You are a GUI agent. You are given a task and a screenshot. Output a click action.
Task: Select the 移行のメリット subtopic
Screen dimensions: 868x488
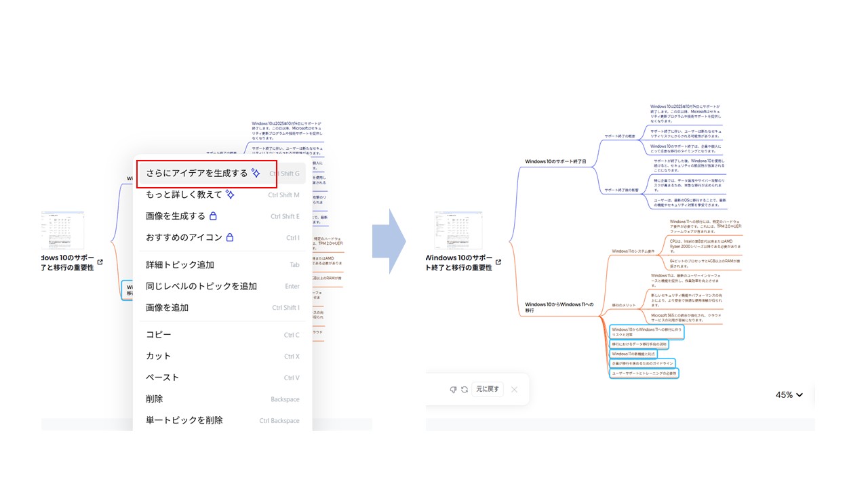pyautogui.click(x=624, y=305)
